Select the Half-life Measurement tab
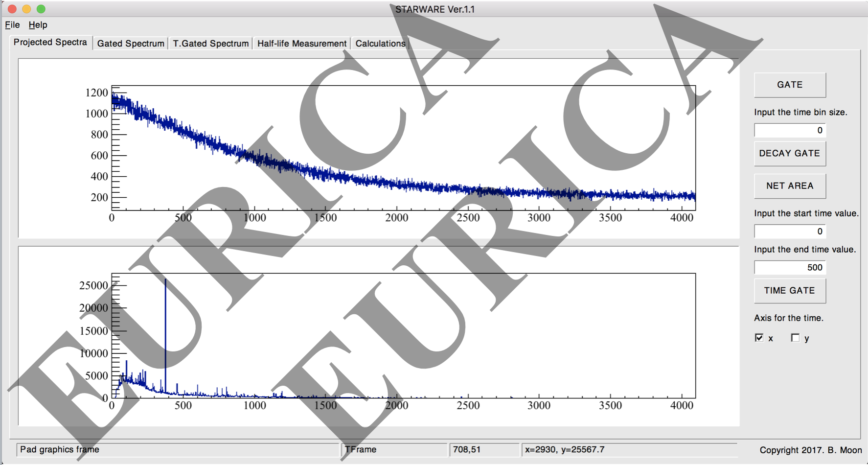 click(x=302, y=44)
